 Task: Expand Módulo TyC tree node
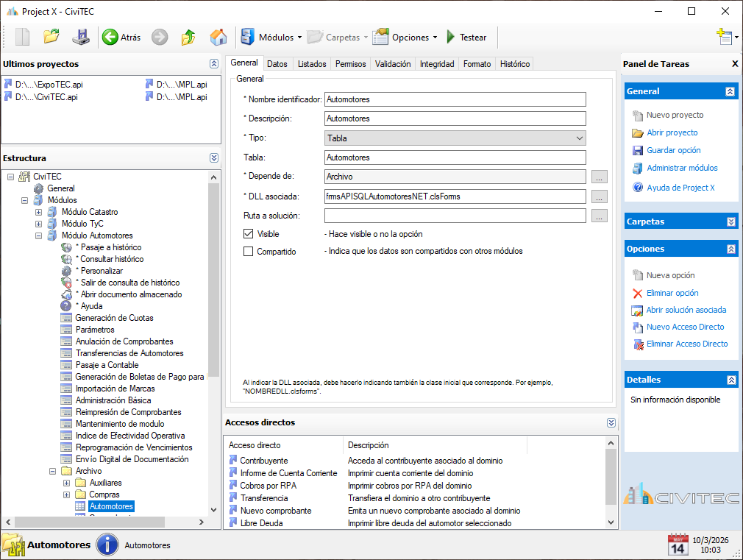pyautogui.click(x=38, y=224)
